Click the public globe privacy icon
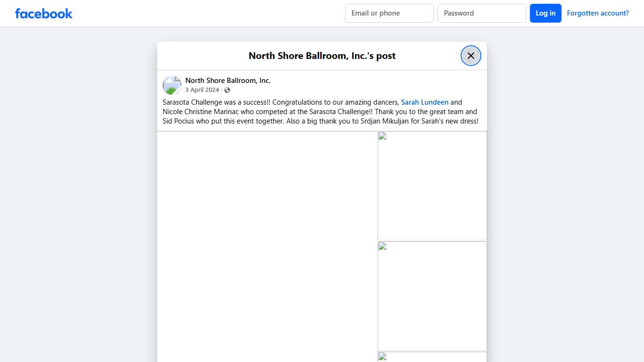Viewport: 644px width, 362px height. point(227,90)
